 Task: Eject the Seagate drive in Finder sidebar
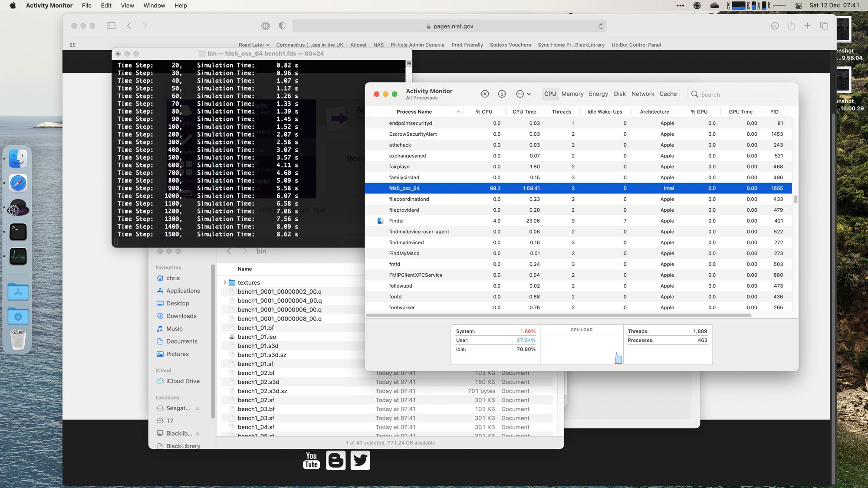click(x=197, y=408)
